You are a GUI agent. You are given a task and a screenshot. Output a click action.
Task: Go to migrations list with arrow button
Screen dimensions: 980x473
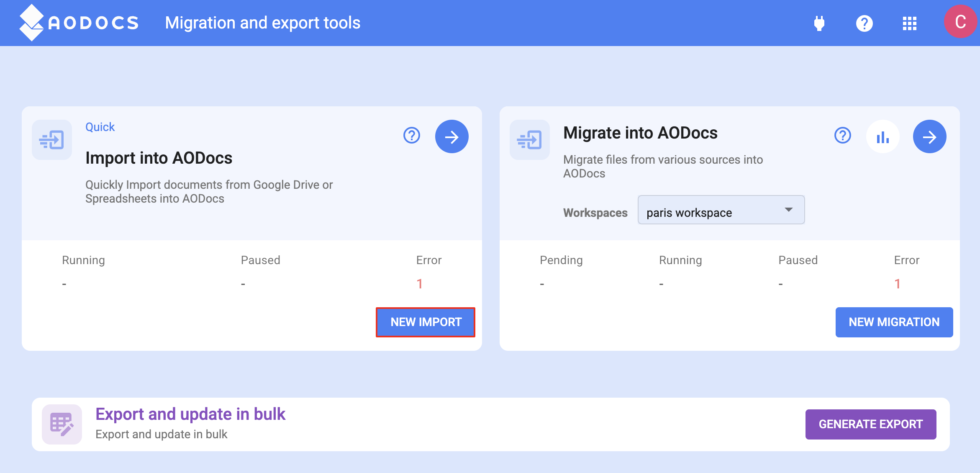point(930,136)
